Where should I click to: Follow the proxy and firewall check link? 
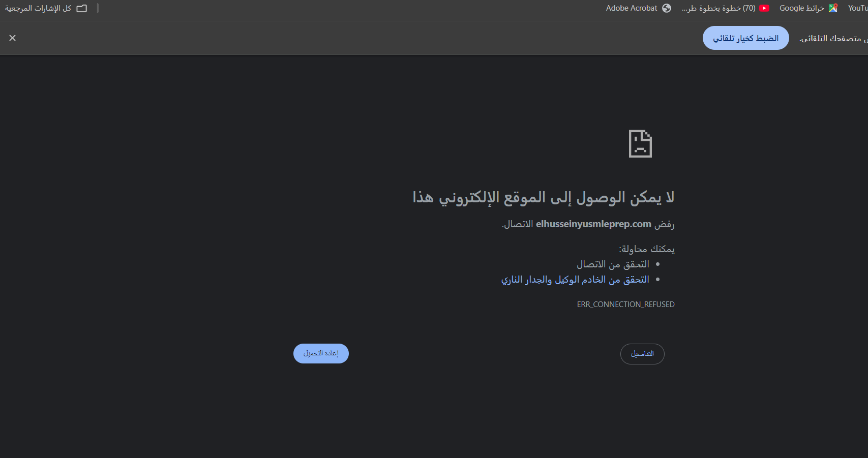click(575, 280)
